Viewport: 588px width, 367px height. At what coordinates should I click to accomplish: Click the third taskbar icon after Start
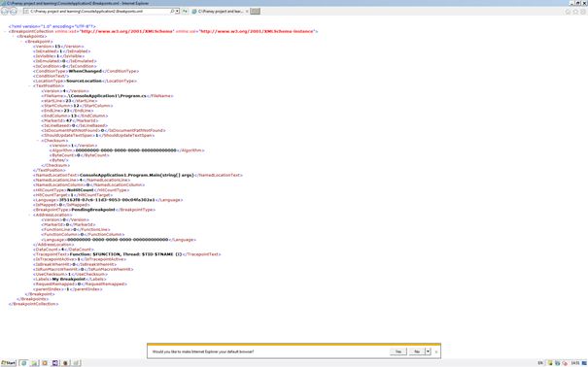45,363
